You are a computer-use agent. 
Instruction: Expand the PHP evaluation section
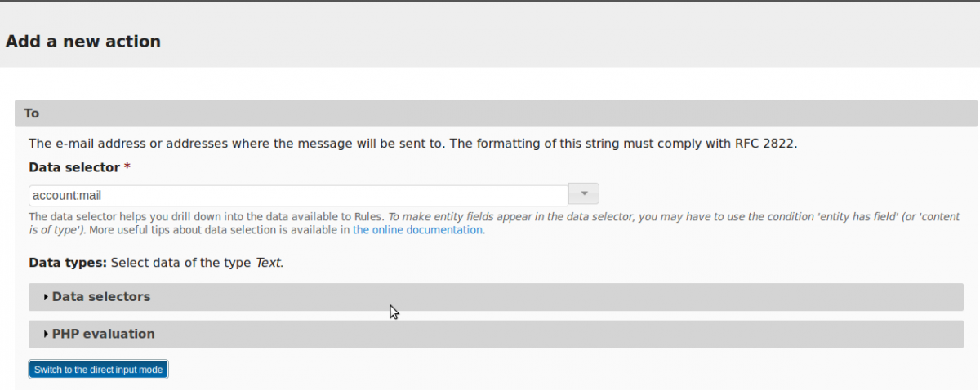(103, 334)
